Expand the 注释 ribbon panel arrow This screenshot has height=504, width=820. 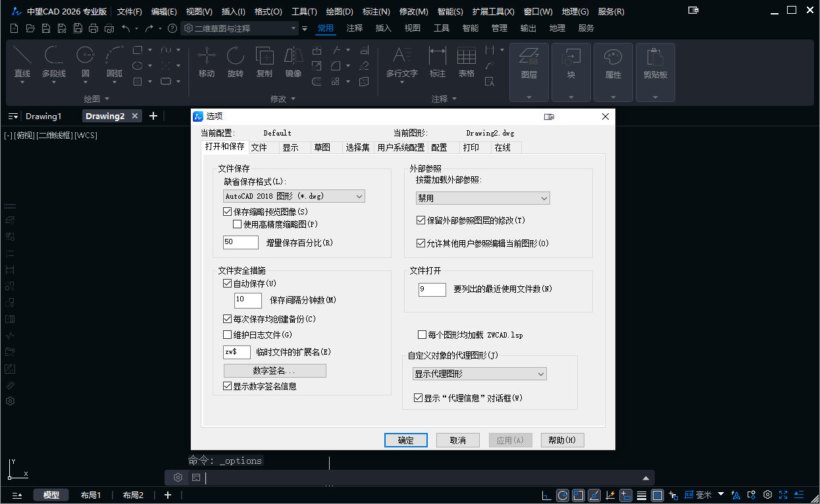(454, 99)
